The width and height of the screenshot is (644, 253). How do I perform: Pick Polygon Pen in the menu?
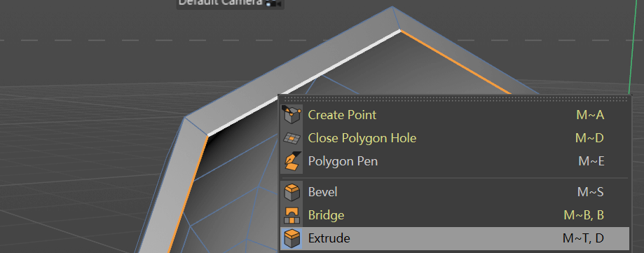[x=455, y=161]
